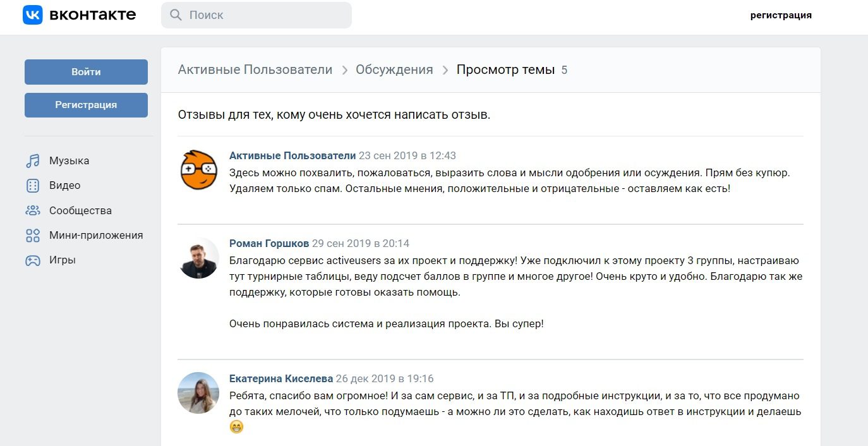Focus the Поиск search field
This screenshot has height=446, width=868.
point(265,15)
